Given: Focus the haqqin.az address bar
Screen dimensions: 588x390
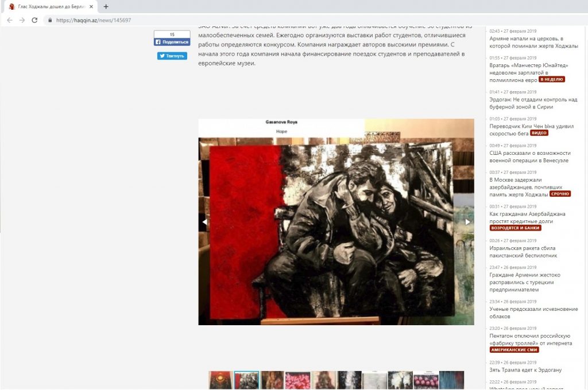Looking at the screenshot, I should click(x=94, y=20).
